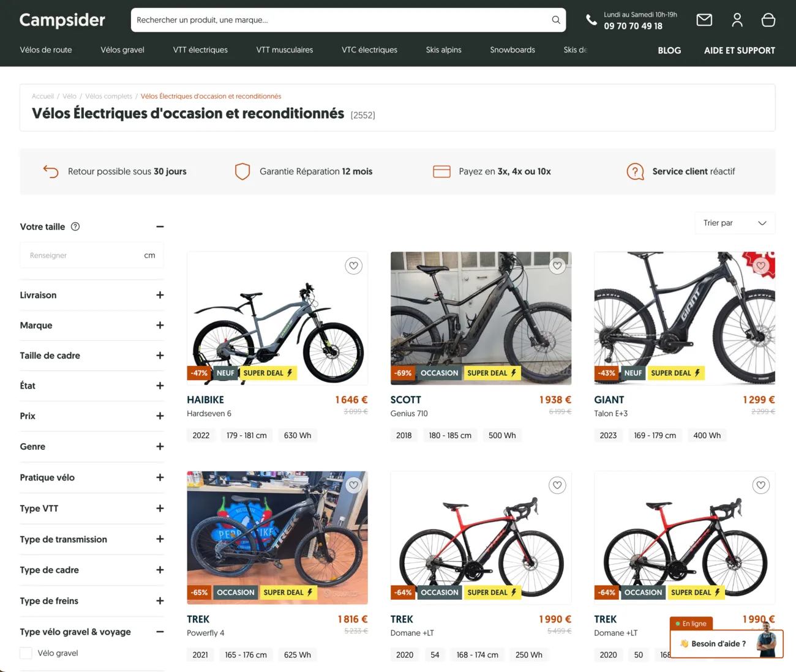The image size is (796, 672).
Task: Expand the Type de cadre filter
Action: [160, 570]
